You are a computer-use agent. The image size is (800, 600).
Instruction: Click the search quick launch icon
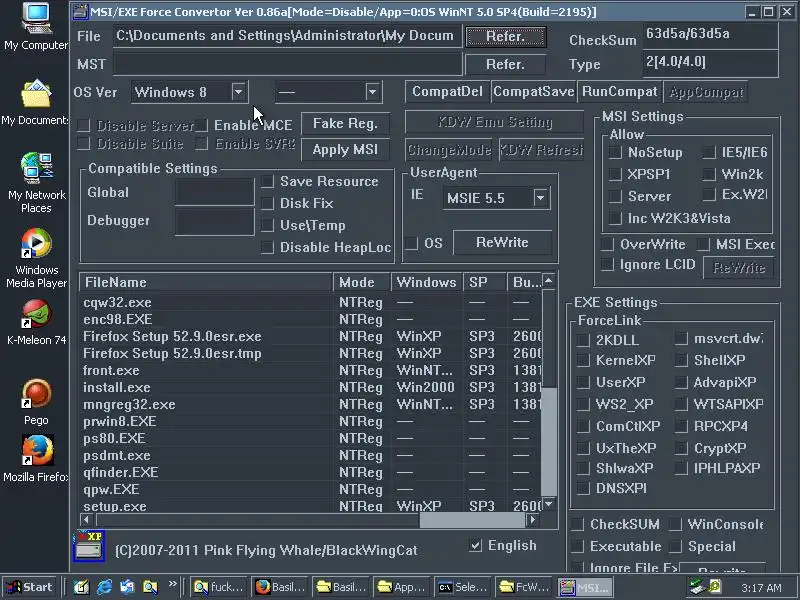[x=150, y=587]
